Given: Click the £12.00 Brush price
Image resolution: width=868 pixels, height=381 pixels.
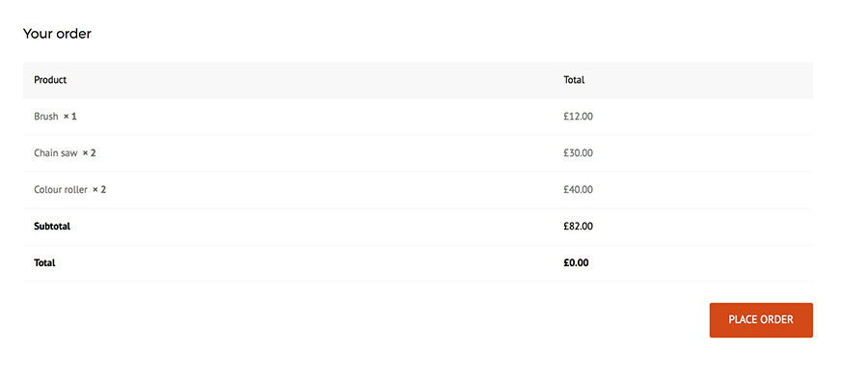Looking at the screenshot, I should click(x=578, y=117).
